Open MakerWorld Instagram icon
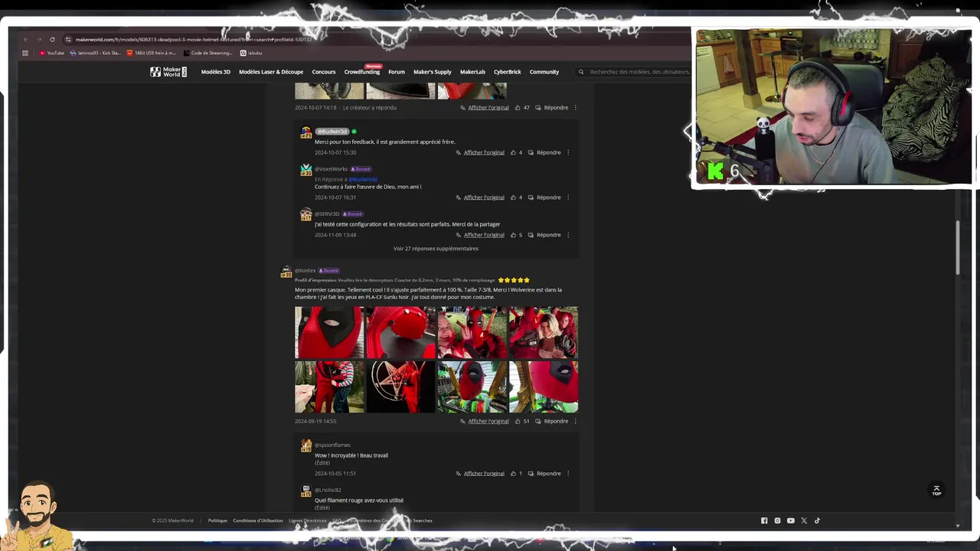This screenshot has width=980, height=551. click(x=777, y=521)
